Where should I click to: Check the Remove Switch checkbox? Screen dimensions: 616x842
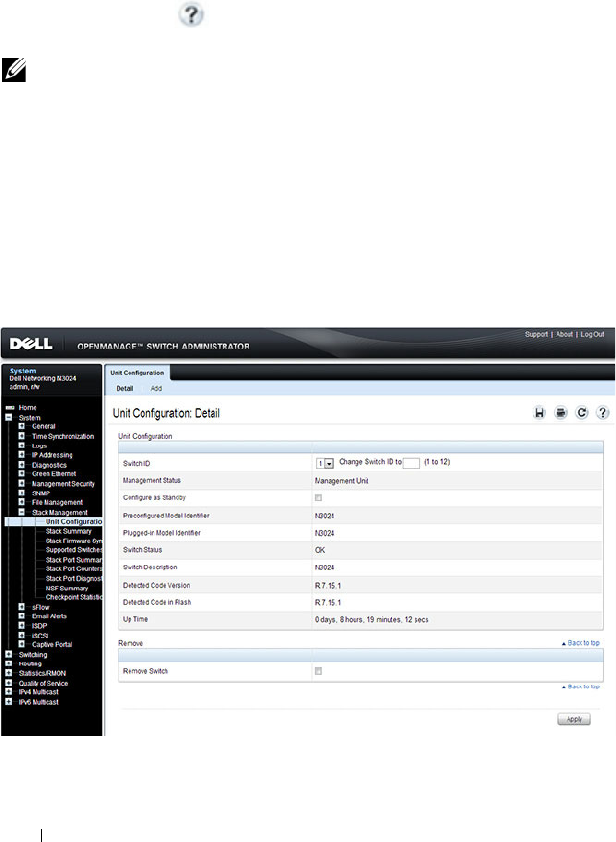[x=319, y=671]
